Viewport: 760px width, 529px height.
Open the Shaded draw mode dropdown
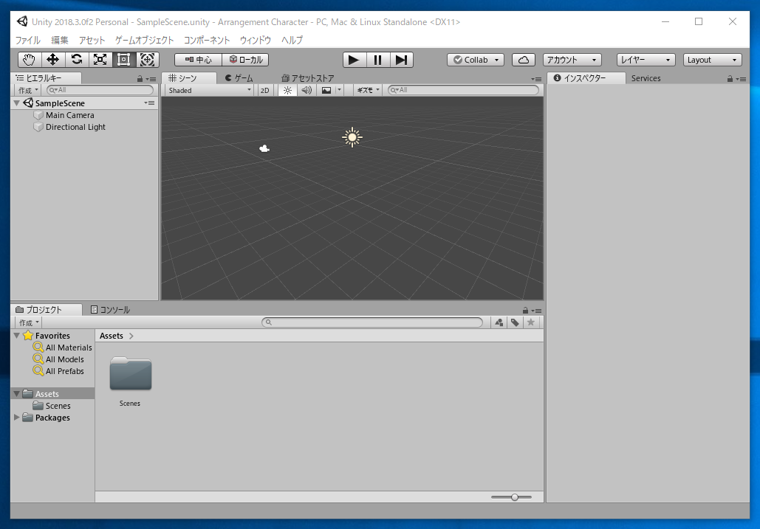(209, 90)
